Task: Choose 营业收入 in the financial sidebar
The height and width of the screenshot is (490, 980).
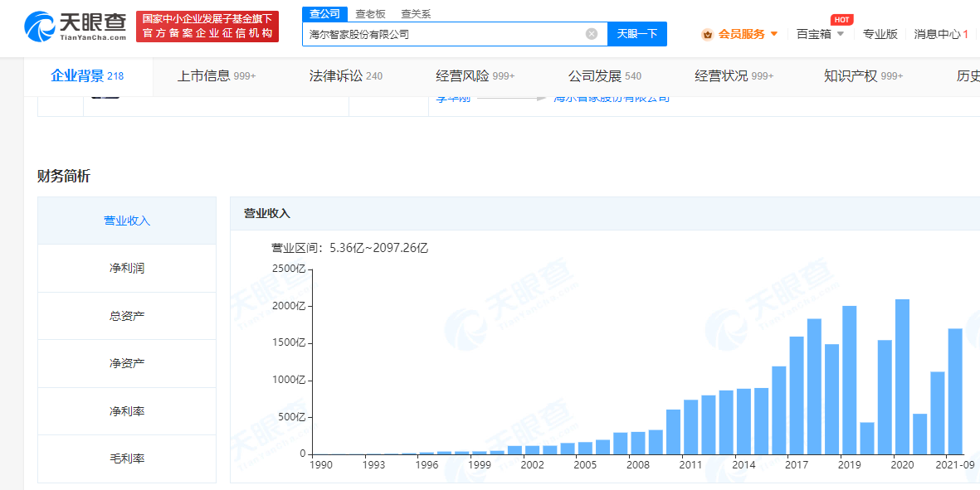Action: (x=127, y=221)
